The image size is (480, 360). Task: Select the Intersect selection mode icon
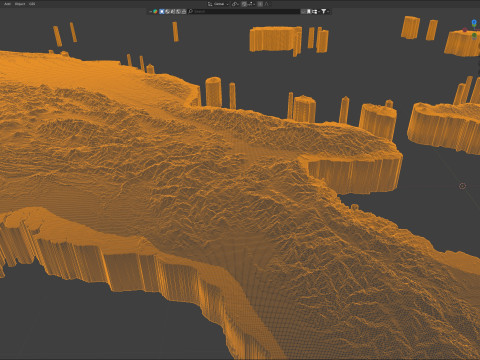[x=184, y=11]
